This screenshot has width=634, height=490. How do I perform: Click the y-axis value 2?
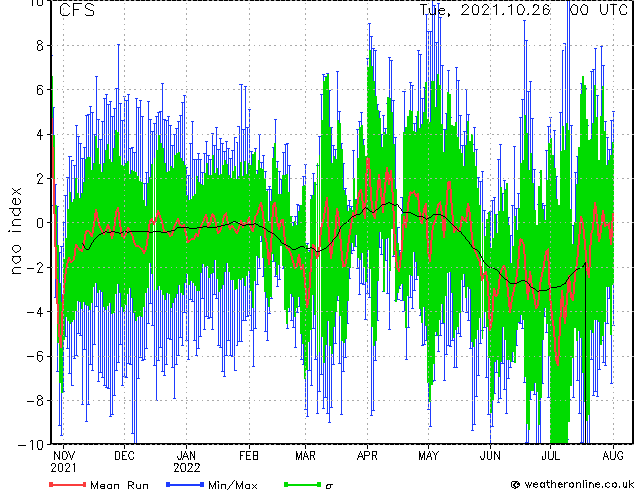click(40, 179)
